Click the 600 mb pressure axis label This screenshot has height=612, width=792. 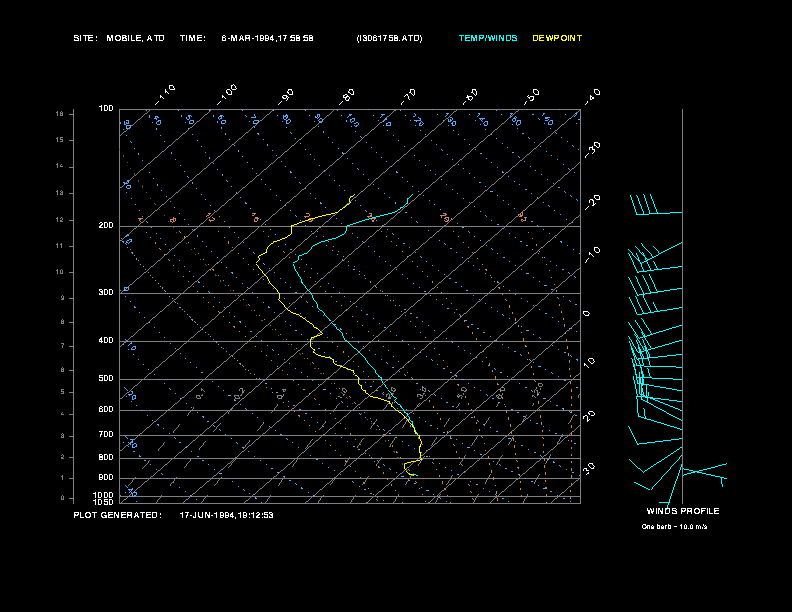pos(106,410)
